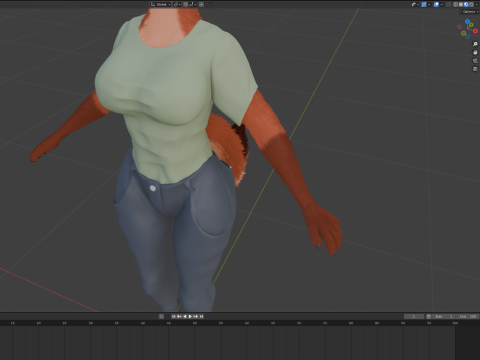
Task: Jump to next keyframe
Action: coord(196,316)
